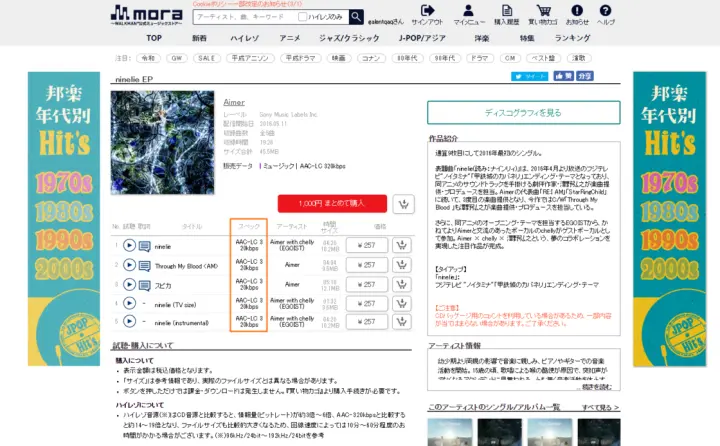The image size is (720, 446).
Task: Click ¥257 price for track 1 ninelie
Action: coord(367,245)
